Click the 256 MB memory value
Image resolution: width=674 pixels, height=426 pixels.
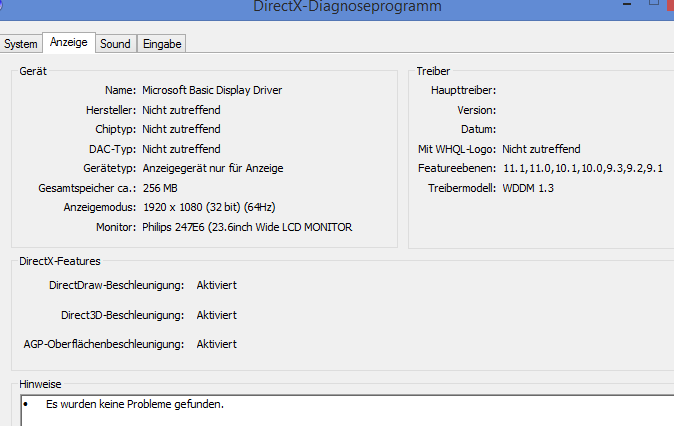pyautogui.click(x=160, y=188)
